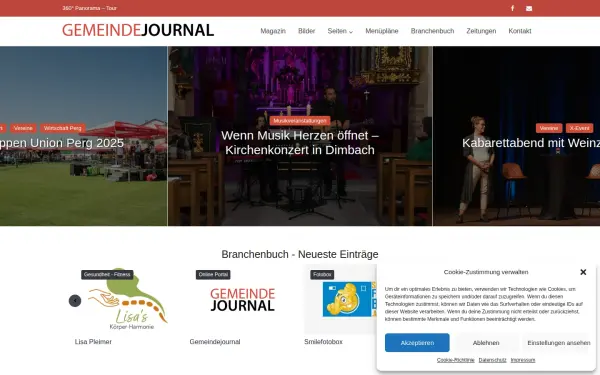This screenshot has height=375, width=600.
Task: Click the email envelope icon in the top bar
Action: click(x=529, y=8)
